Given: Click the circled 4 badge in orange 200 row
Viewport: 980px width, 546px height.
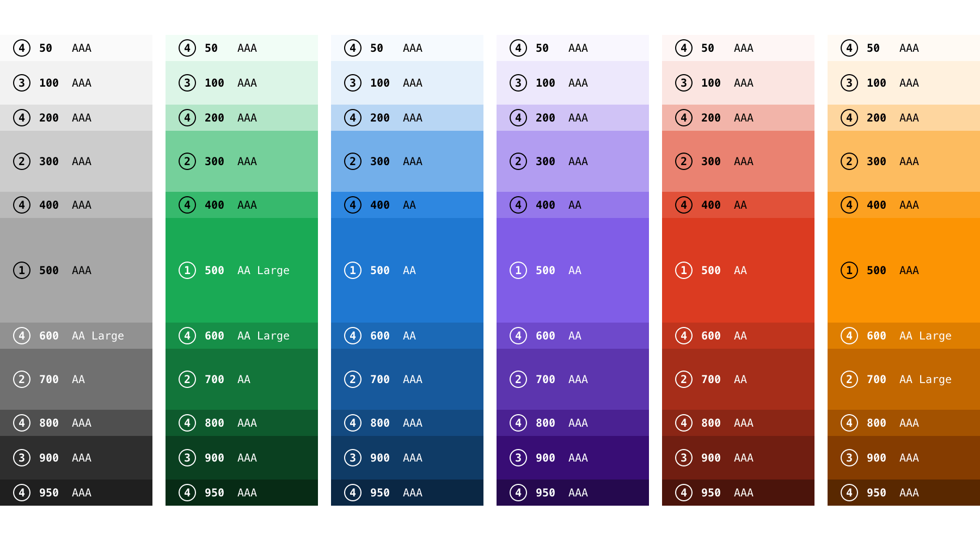Looking at the screenshot, I should pos(849,118).
